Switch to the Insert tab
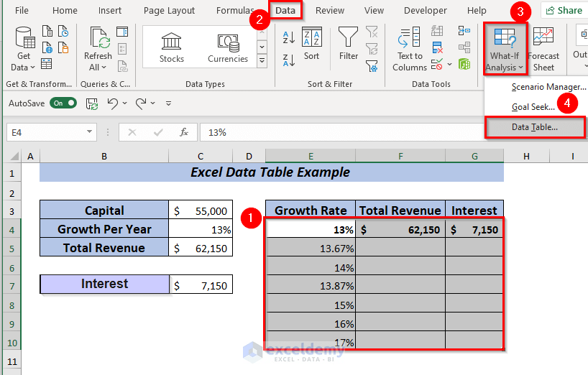Image resolution: width=588 pixels, height=375 pixels. click(110, 11)
